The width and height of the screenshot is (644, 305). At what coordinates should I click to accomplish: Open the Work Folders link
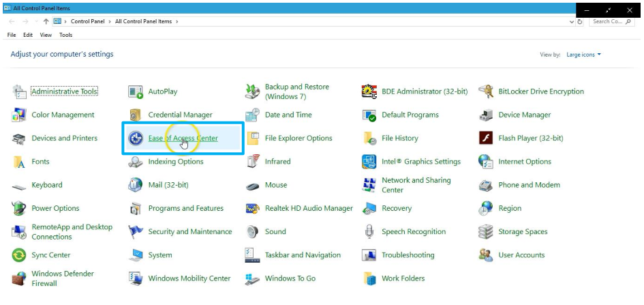click(x=403, y=278)
